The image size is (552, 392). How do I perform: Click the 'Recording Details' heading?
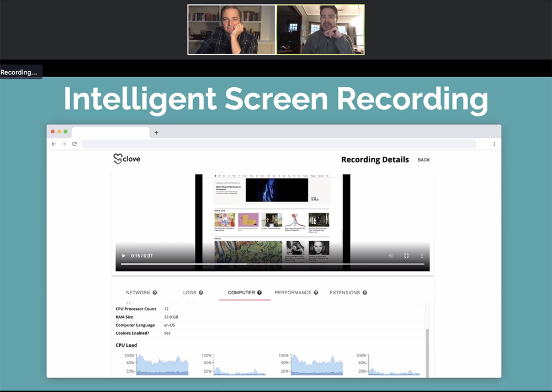click(375, 159)
